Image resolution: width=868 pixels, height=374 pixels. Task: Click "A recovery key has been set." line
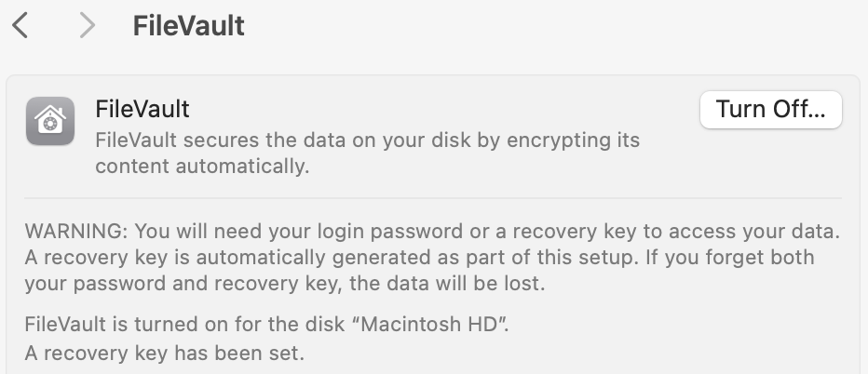click(165, 354)
